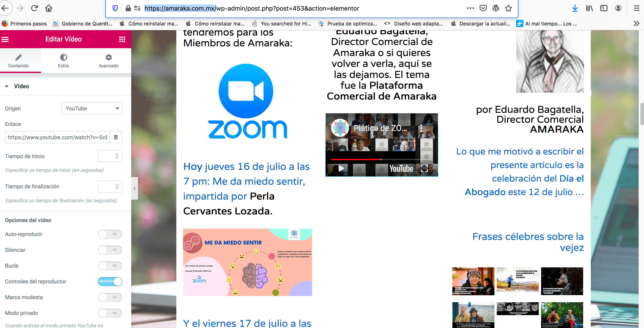Open the downloads panel

[575, 8]
